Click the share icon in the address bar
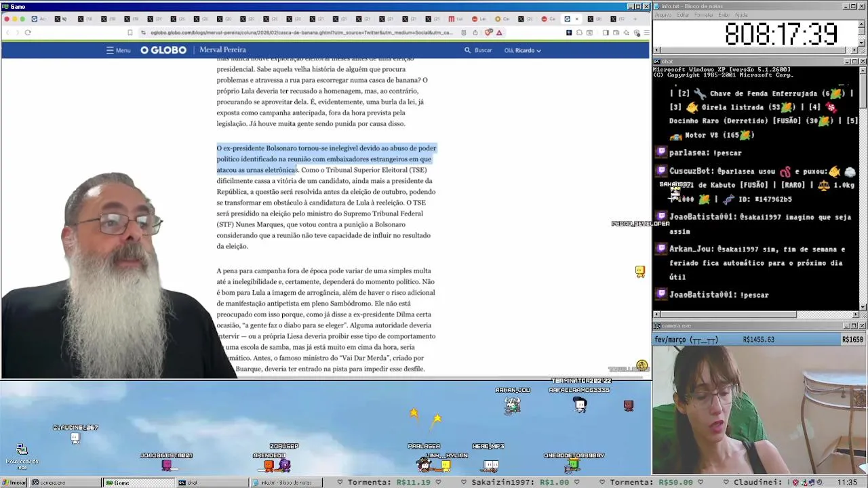 click(475, 33)
